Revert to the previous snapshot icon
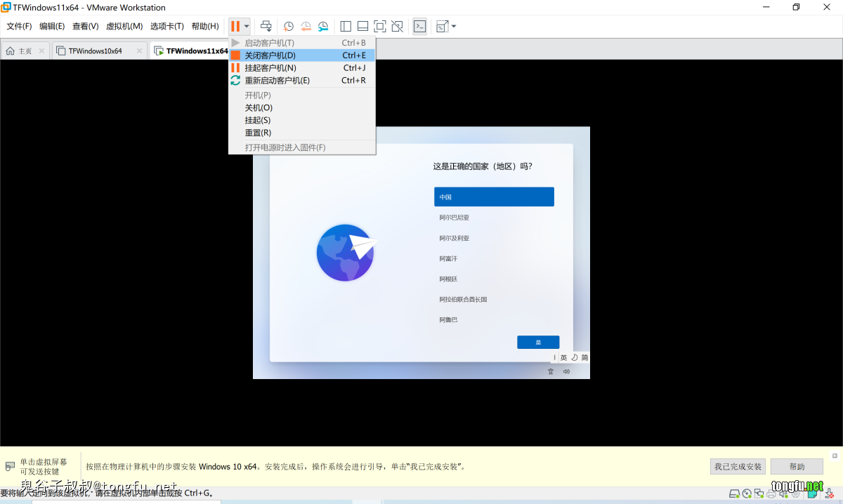Viewport: 843px width, 504px height. tap(306, 27)
